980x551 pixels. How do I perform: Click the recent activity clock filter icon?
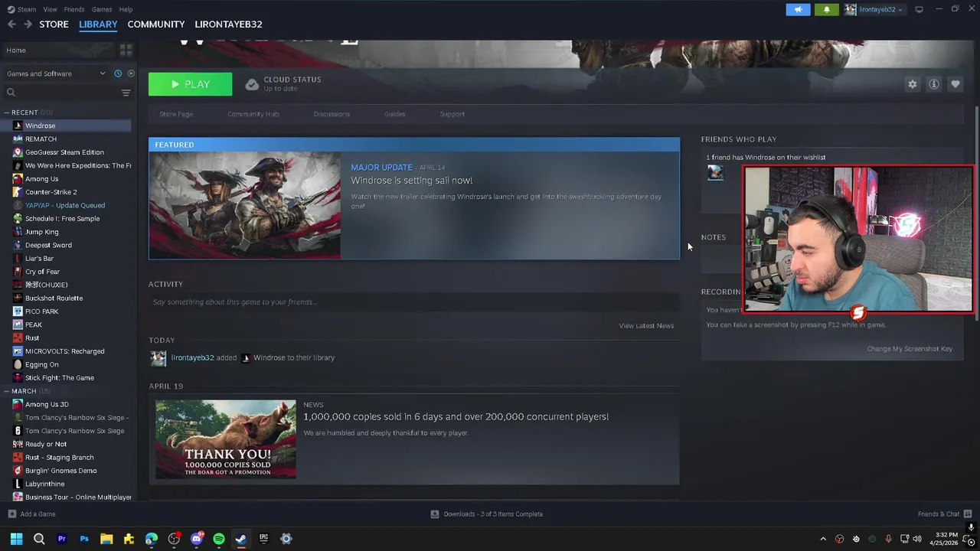click(x=118, y=73)
